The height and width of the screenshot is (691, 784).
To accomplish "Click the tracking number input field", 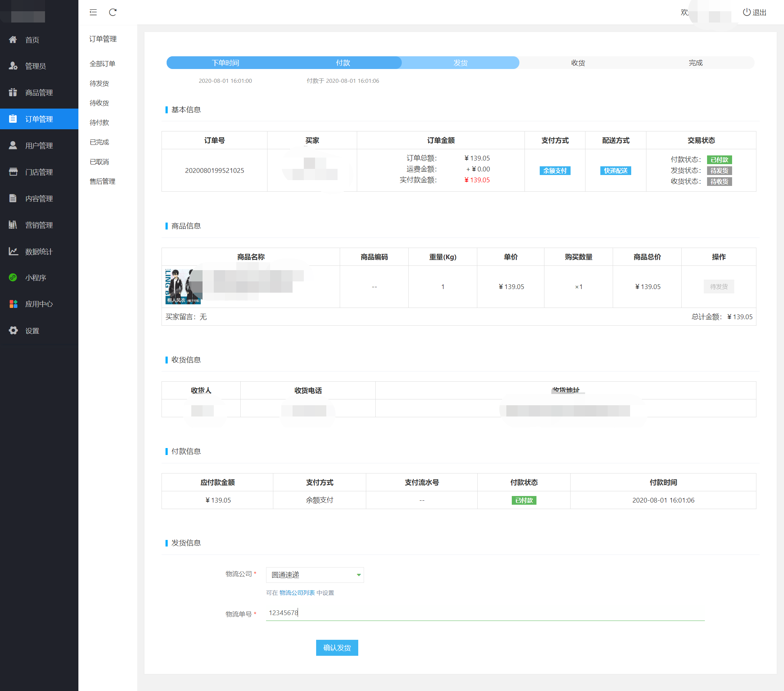I will (x=485, y=613).
